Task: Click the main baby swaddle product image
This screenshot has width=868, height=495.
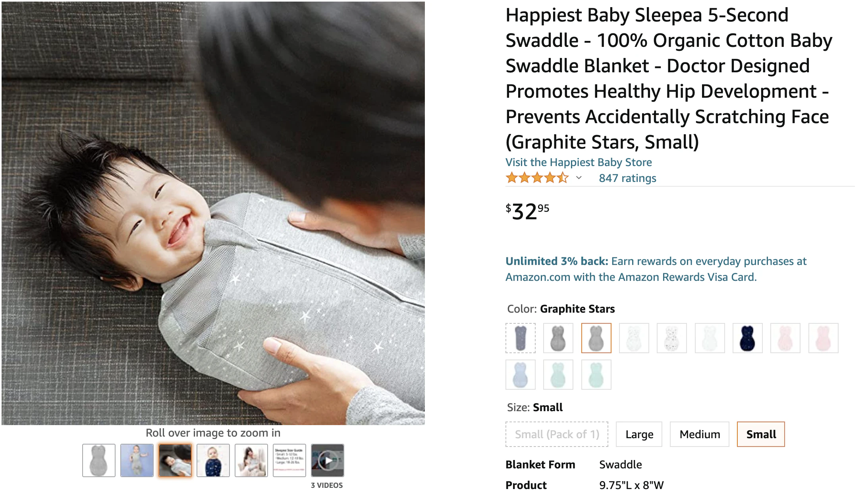Action: pyautogui.click(x=213, y=213)
